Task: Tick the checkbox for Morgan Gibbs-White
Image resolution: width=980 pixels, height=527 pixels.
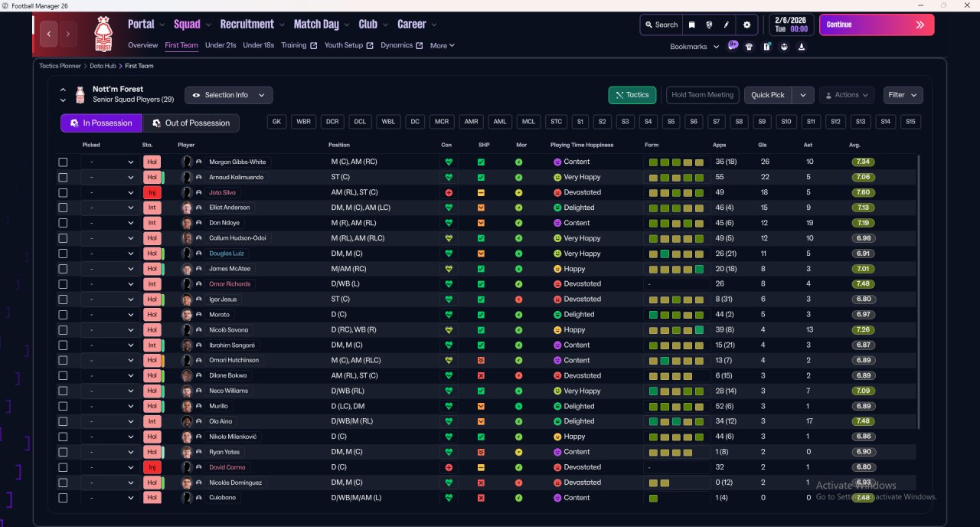Action: click(x=63, y=162)
